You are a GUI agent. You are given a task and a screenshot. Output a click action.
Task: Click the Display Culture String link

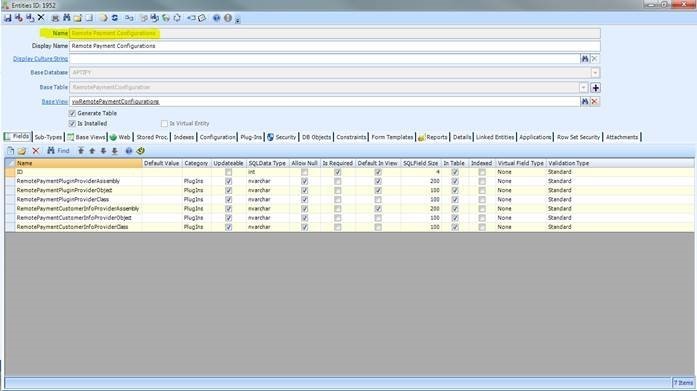pos(40,59)
